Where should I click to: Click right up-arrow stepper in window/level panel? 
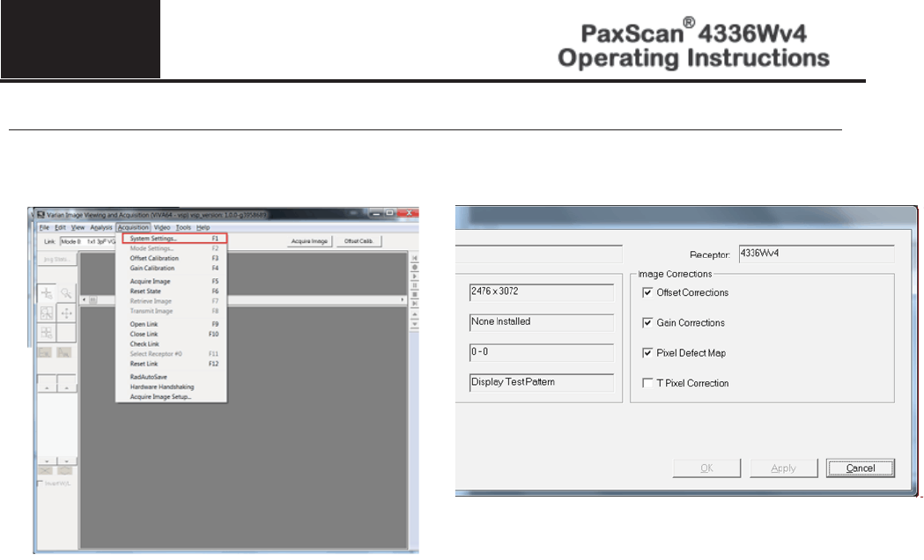pos(67,388)
